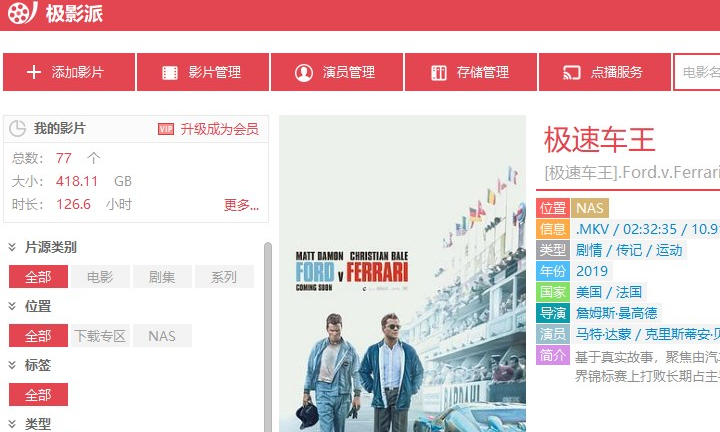Open the 添加影片 menu button
Image resolution: width=720 pixels, height=432 pixels.
pos(69,72)
